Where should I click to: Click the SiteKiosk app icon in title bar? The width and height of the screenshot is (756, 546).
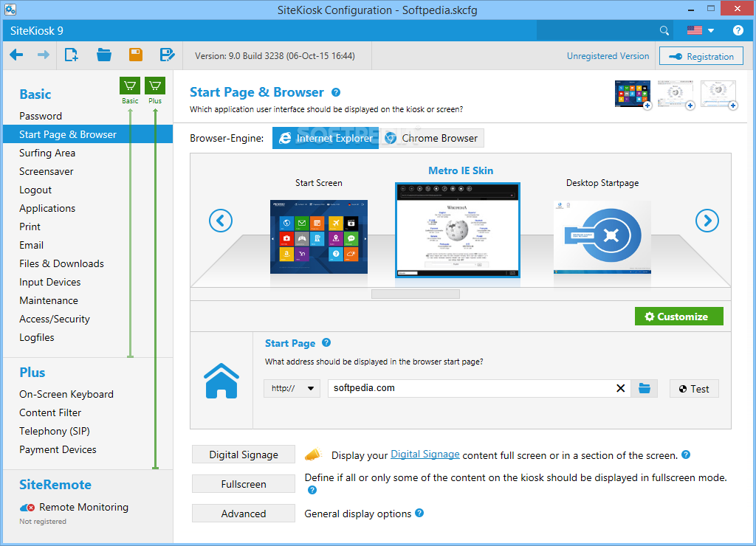10,9
